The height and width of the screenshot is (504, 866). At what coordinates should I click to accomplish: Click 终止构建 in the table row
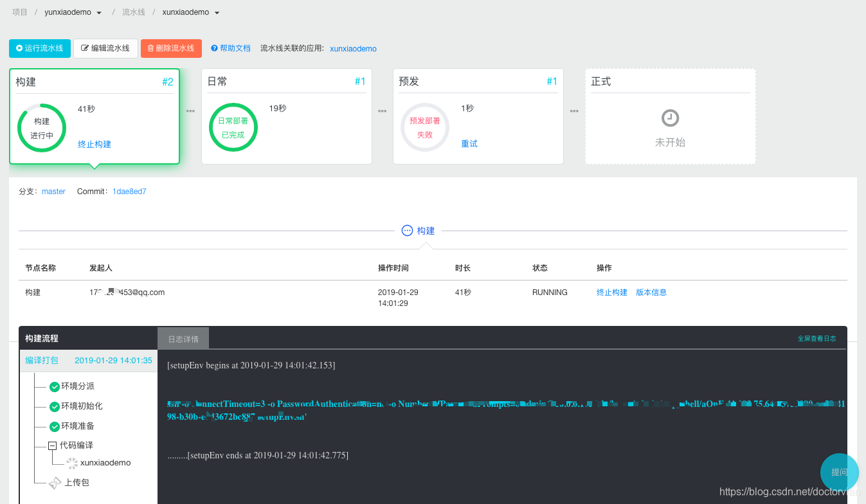click(x=612, y=292)
